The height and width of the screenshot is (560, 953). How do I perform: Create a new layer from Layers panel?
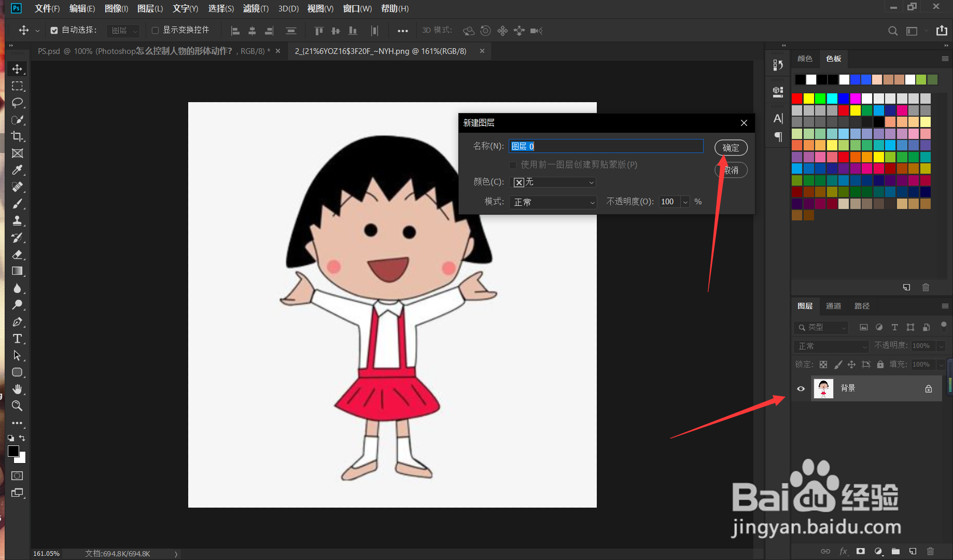coord(913,551)
